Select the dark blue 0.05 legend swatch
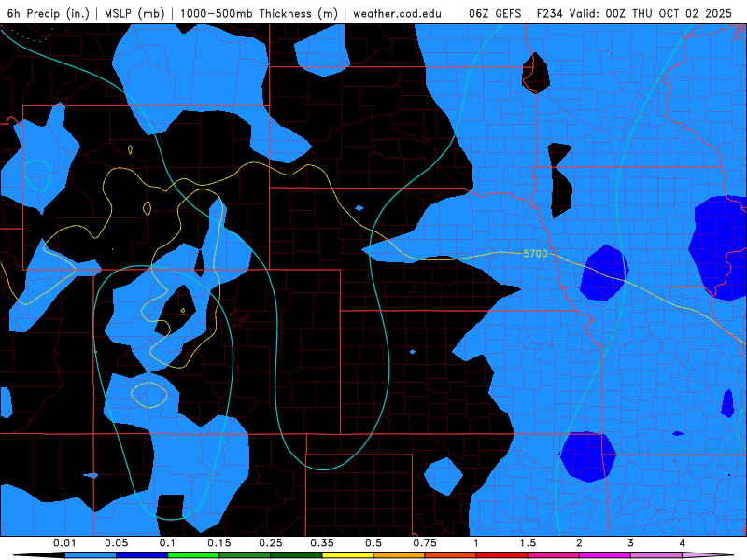The width and height of the screenshot is (747, 560). [142, 555]
